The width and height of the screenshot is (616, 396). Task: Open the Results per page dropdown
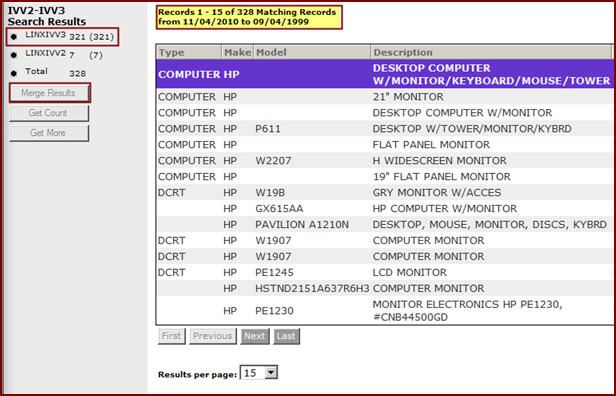click(259, 373)
